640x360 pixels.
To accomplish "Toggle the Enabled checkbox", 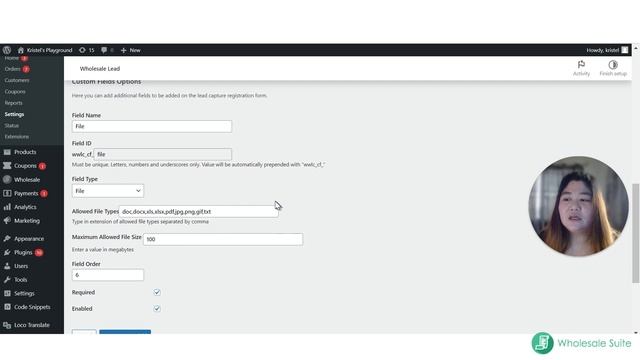I will point(157,309).
